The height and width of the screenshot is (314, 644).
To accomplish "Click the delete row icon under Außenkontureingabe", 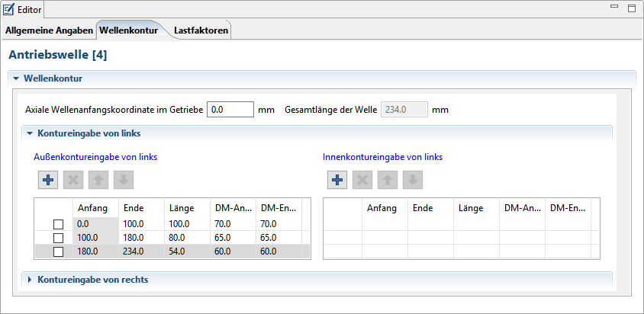I will [73, 180].
